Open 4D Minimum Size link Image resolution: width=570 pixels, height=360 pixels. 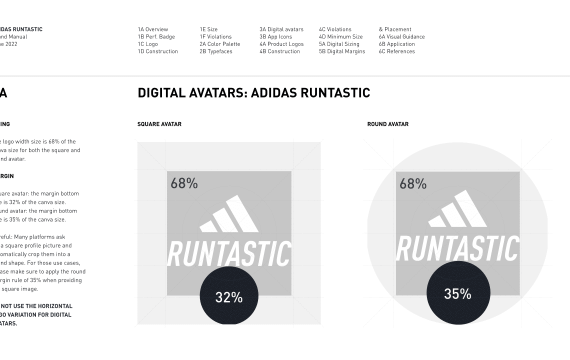click(x=341, y=37)
